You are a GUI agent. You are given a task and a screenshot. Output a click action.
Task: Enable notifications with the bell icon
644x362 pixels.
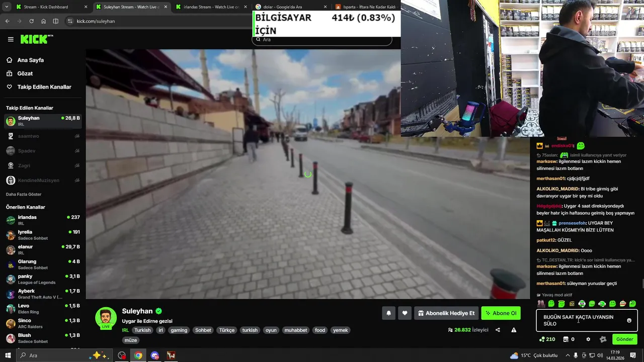388,313
